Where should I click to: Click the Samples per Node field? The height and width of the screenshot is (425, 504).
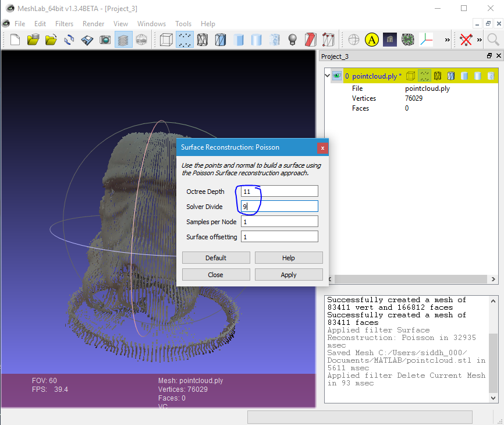279,221
